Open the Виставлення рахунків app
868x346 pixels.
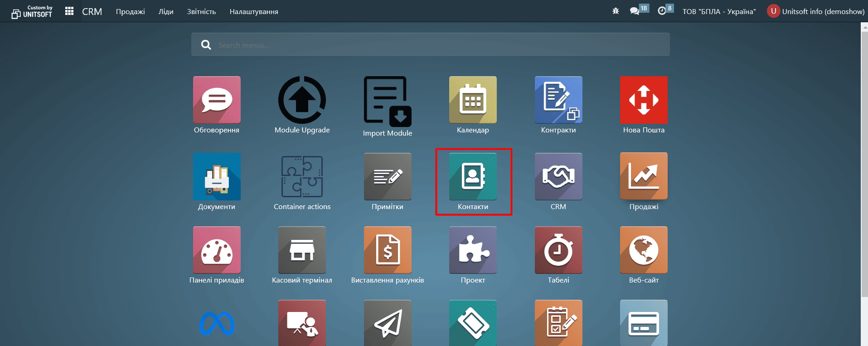388,250
